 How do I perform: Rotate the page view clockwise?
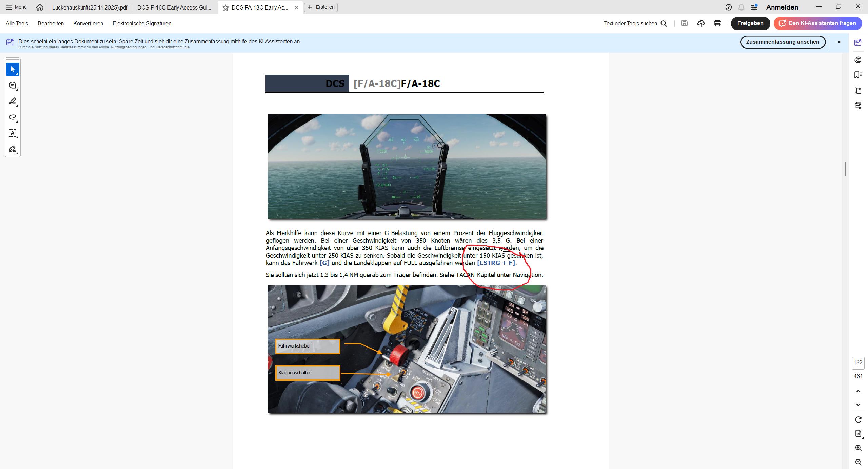(858, 420)
